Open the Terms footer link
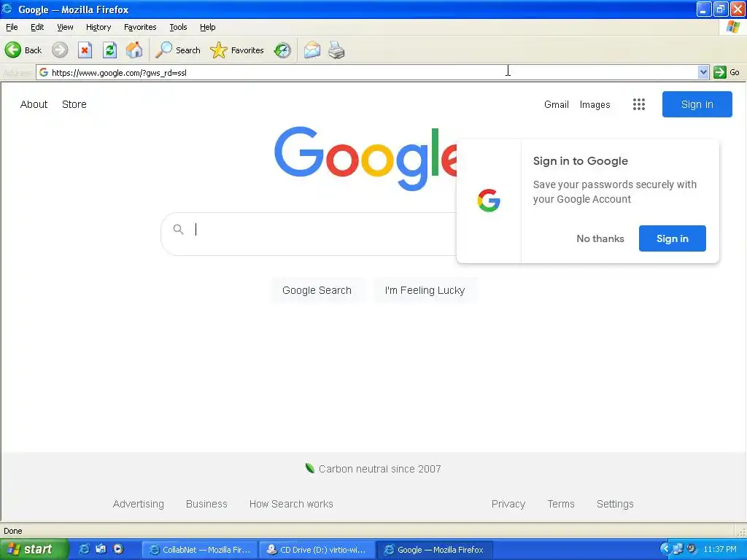This screenshot has width=747, height=560. coord(561,504)
